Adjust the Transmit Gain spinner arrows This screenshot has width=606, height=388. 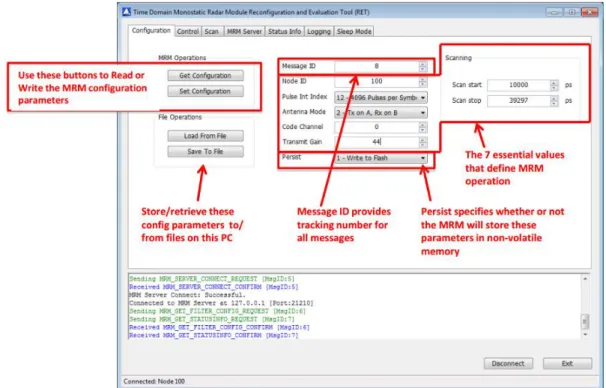[x=423, y=142]
